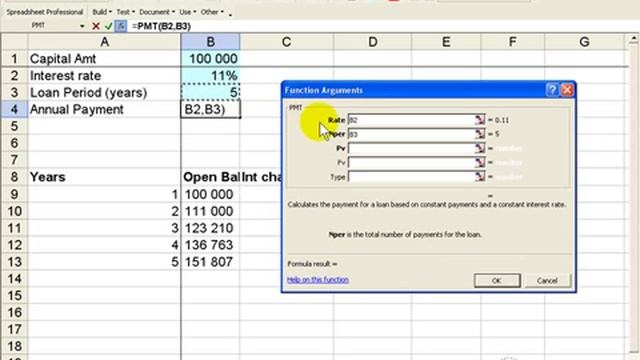640x360 pixels.
Task: Click OK in Function Arguments dialog
Action: (x=497, y=280)
